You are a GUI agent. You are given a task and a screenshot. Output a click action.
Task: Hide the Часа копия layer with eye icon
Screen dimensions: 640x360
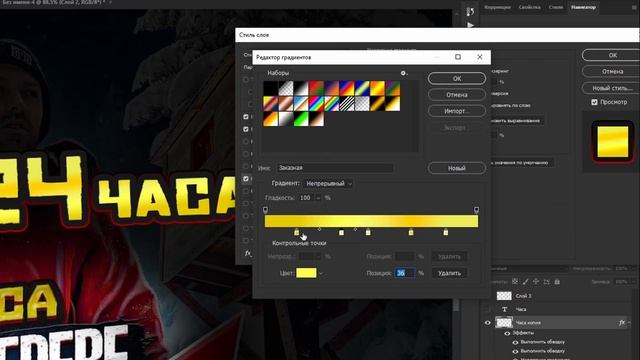click(x=488, y=322)
